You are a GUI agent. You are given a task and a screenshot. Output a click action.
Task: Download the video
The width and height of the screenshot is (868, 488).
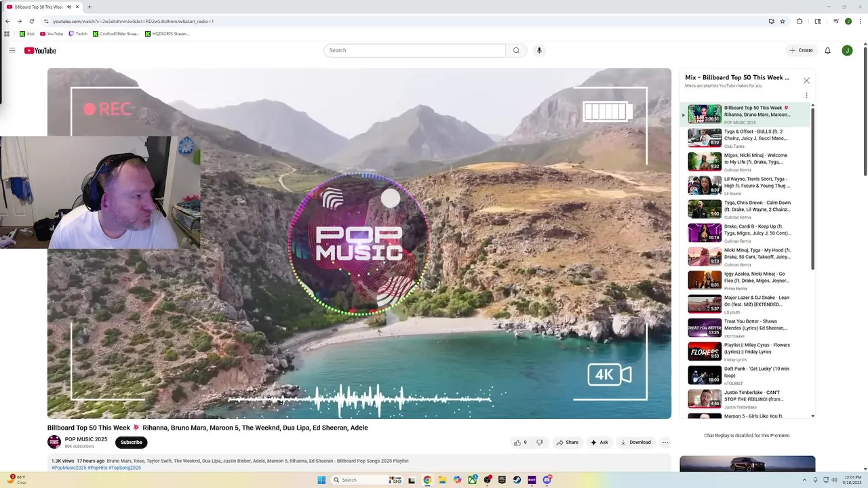pyautogui.click(x=635, y=443)
